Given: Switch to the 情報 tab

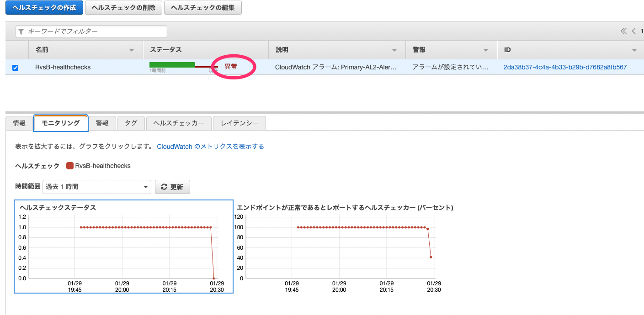Looking at the screenshot, I should click(18, 123).
